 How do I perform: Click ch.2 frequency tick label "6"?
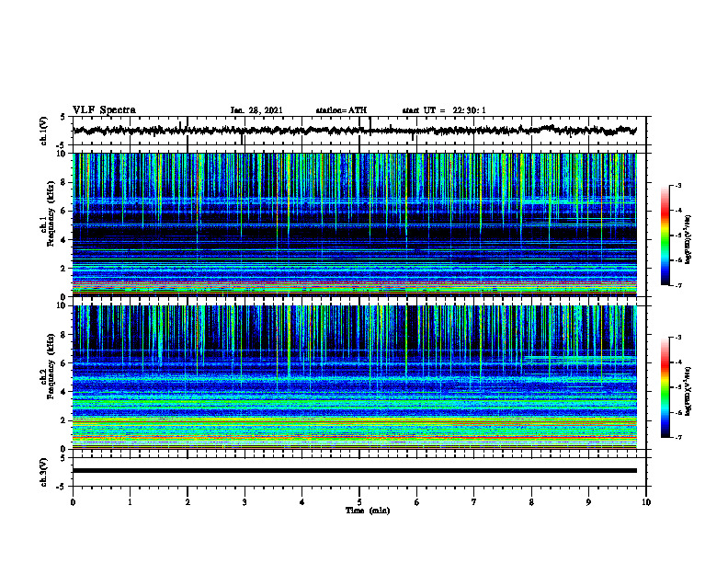(x=63, y=362)
